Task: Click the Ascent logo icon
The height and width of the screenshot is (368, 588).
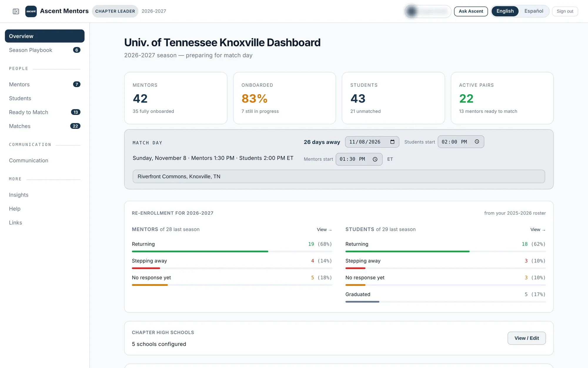Action: coord(31,11)
